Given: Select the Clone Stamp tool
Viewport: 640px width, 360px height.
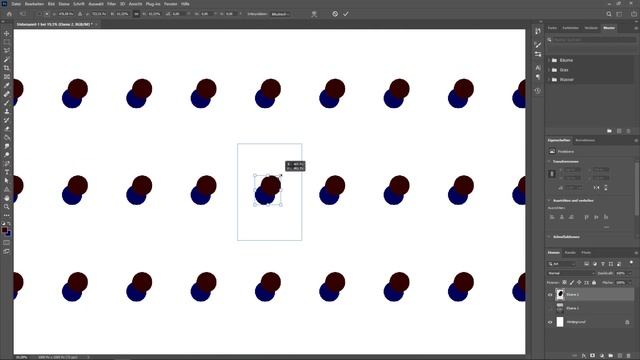Looking at the screenshot, I should pos(7,111).
